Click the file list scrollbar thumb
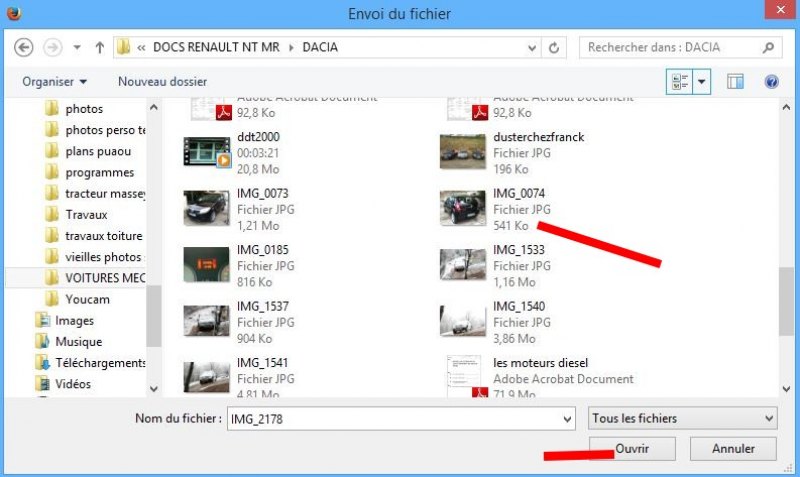The image size is (800, 477). click(786, 302)
